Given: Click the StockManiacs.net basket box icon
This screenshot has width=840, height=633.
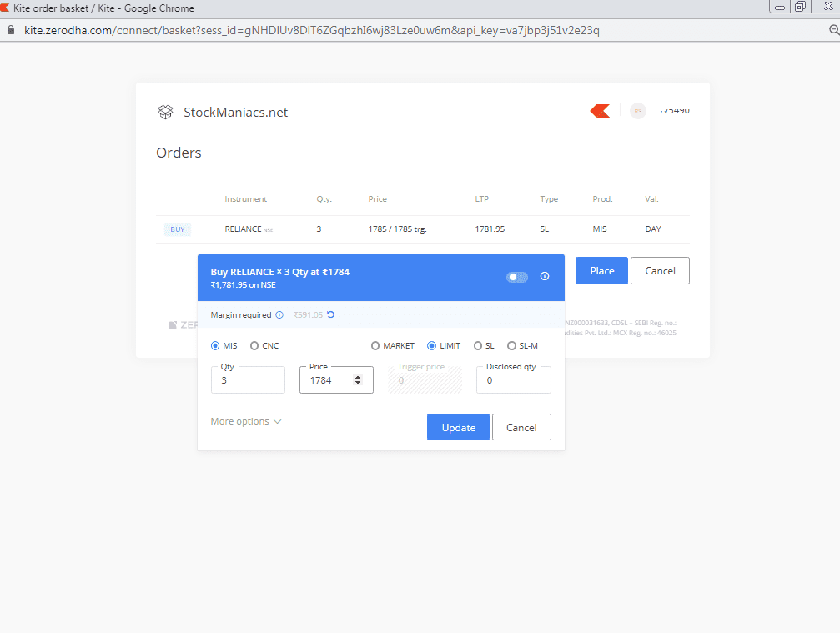Looking at the screenshot, I should 165,112.
